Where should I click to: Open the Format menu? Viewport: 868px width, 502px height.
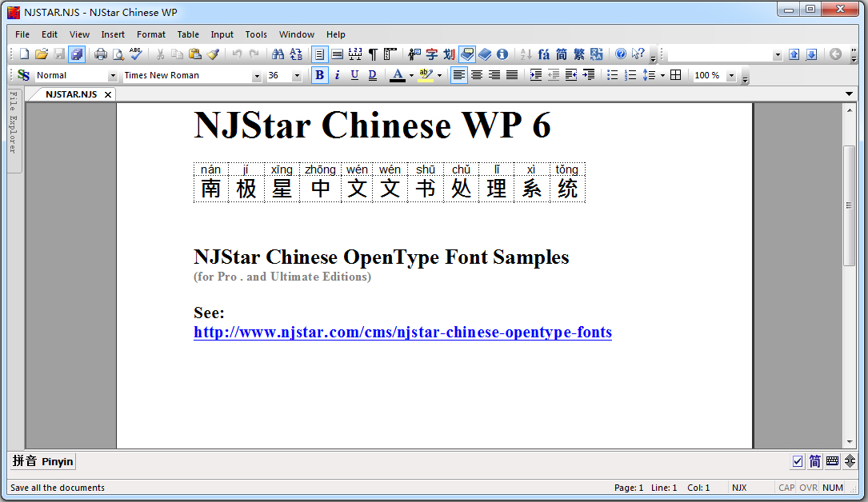point(151,34)
